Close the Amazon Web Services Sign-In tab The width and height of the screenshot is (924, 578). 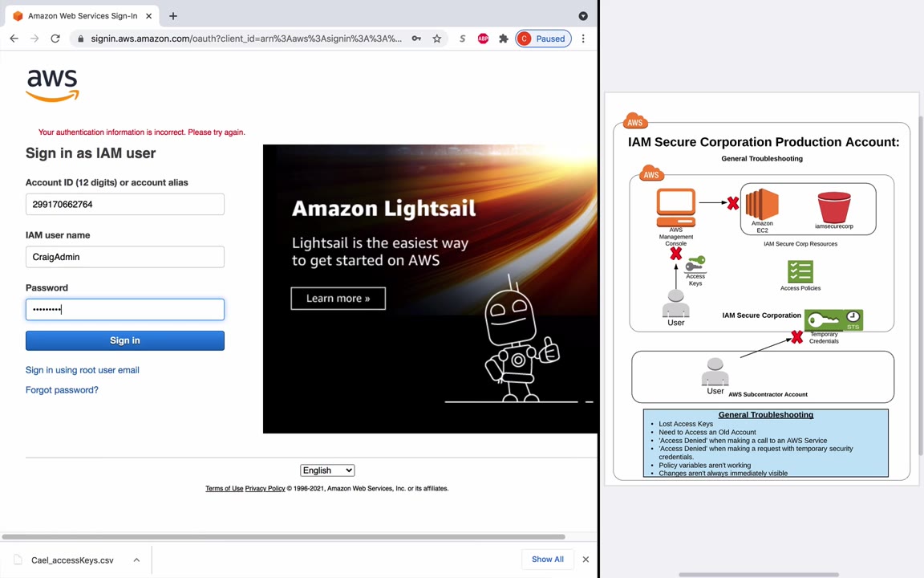point(148,16)
